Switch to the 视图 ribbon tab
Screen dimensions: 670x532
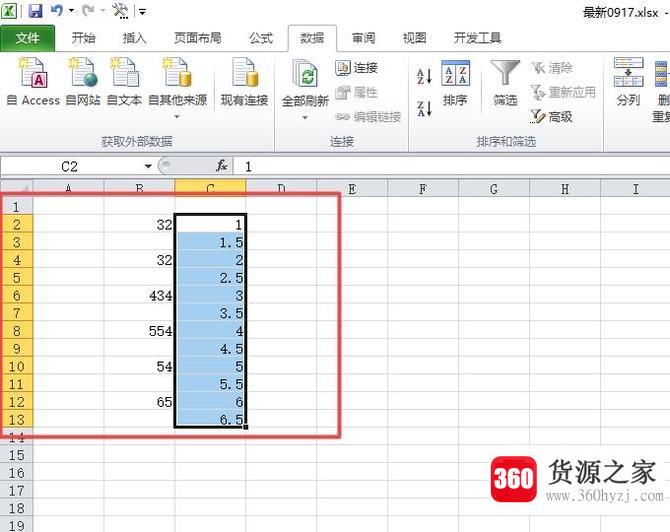pyautogui.click(x=414, y=38)
